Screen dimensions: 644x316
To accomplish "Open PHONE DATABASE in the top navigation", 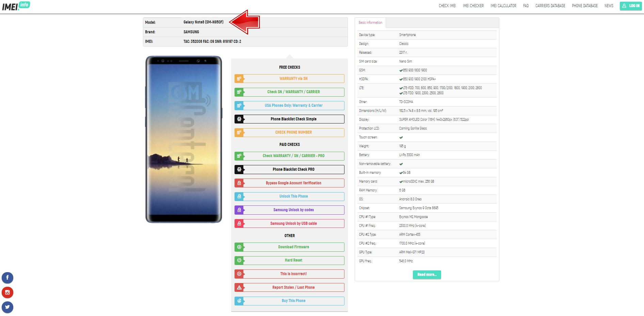I will pyautogui.click(x=585, y=6).
